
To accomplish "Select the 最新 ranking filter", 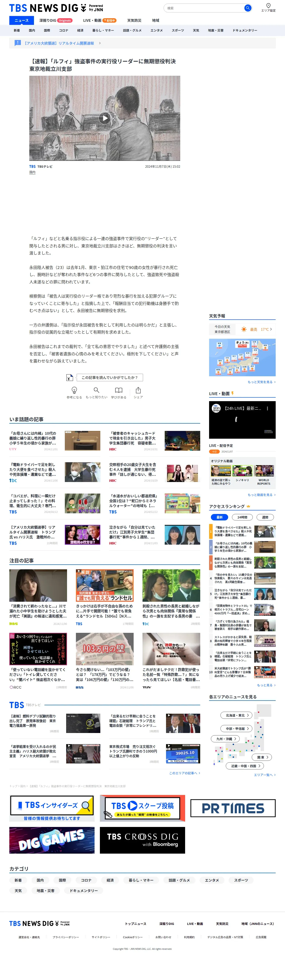I will pos(219,517).
